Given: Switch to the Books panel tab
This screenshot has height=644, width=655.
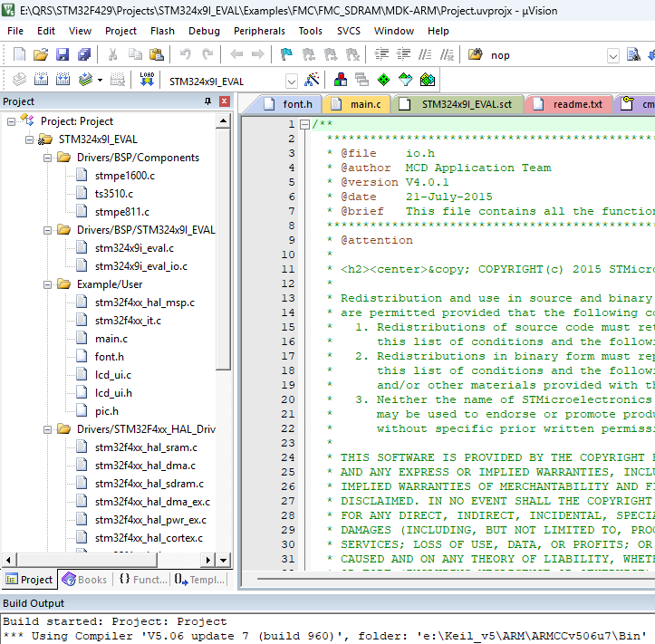Looking at the screenshot, I should 85,580.
